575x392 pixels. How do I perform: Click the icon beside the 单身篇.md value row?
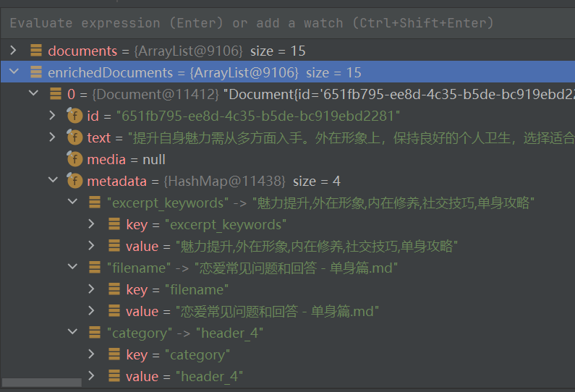114,310
